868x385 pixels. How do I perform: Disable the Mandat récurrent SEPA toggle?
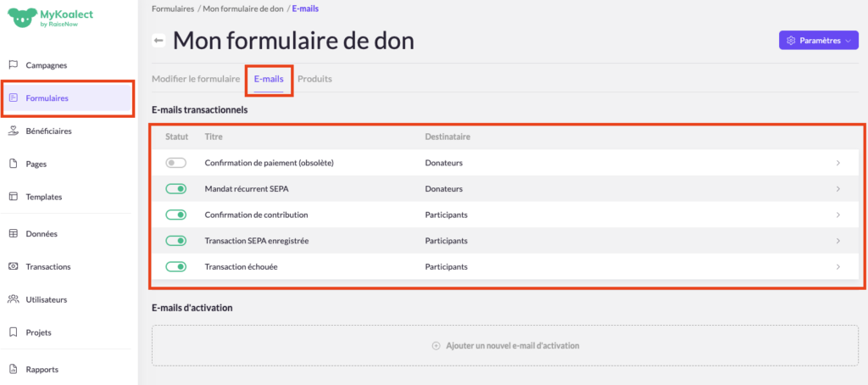pos(175,189)
